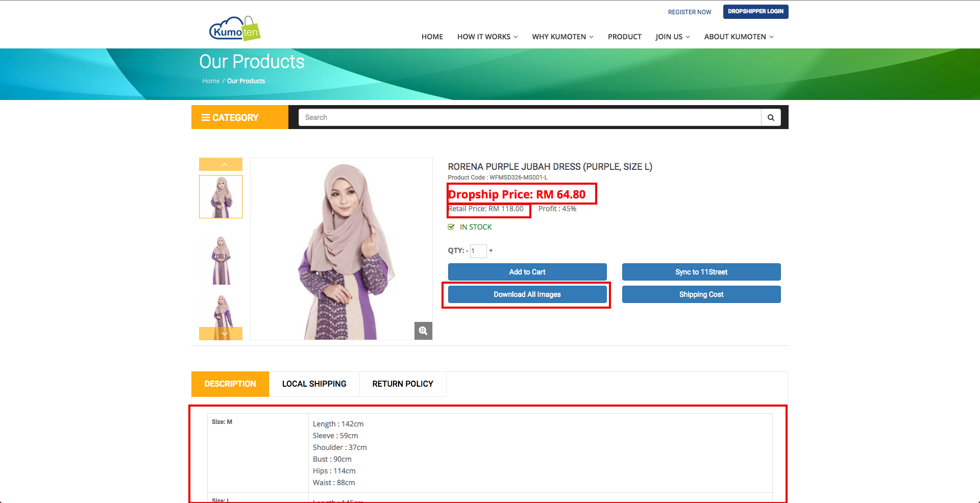Click the thumbnail carousel down arrow

tap(220, 334)
